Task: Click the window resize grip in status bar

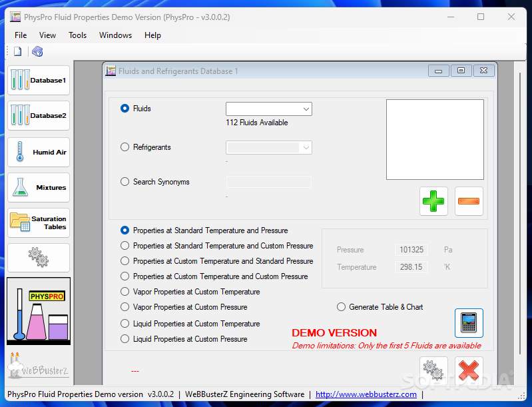Action: point(521,396)
